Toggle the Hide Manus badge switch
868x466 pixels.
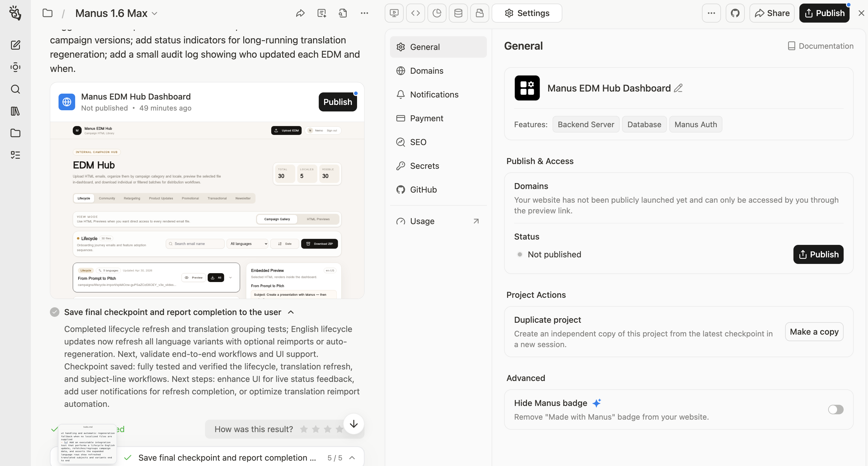click(836, 409)
